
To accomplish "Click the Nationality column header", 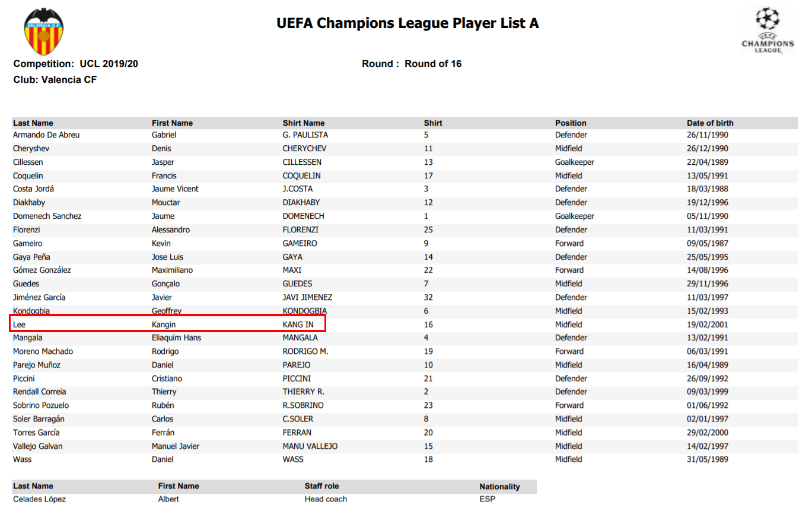I will [x=499, y=487].
